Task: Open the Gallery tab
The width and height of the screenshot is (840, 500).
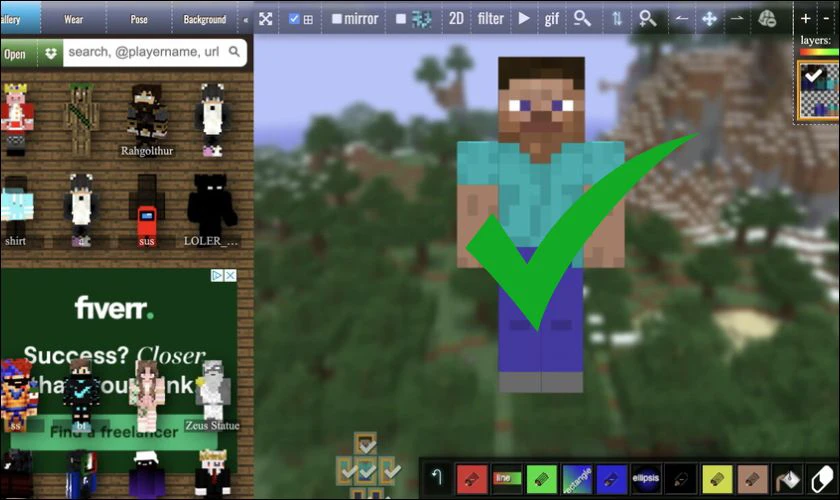Action: click(19, 19)
